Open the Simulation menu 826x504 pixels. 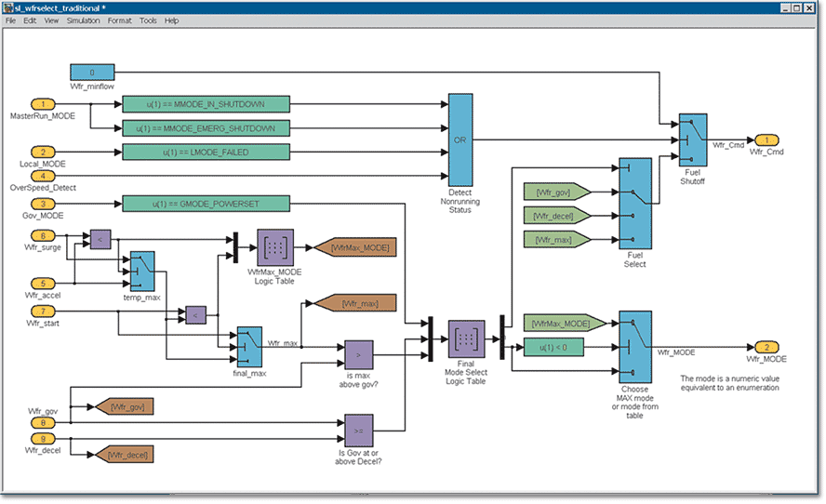pyautogui.click(x=83, y=20)
